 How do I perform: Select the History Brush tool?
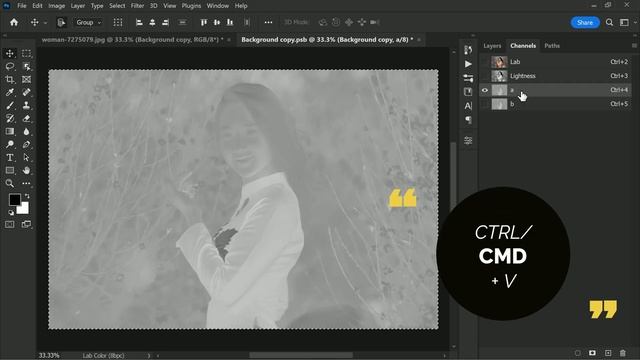[x=10, y=119]
